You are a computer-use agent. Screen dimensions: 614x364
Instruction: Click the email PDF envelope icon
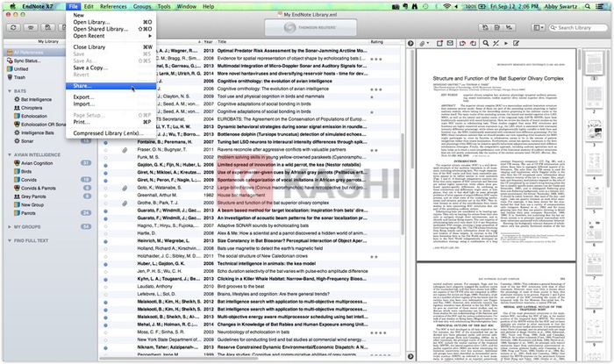450,44
